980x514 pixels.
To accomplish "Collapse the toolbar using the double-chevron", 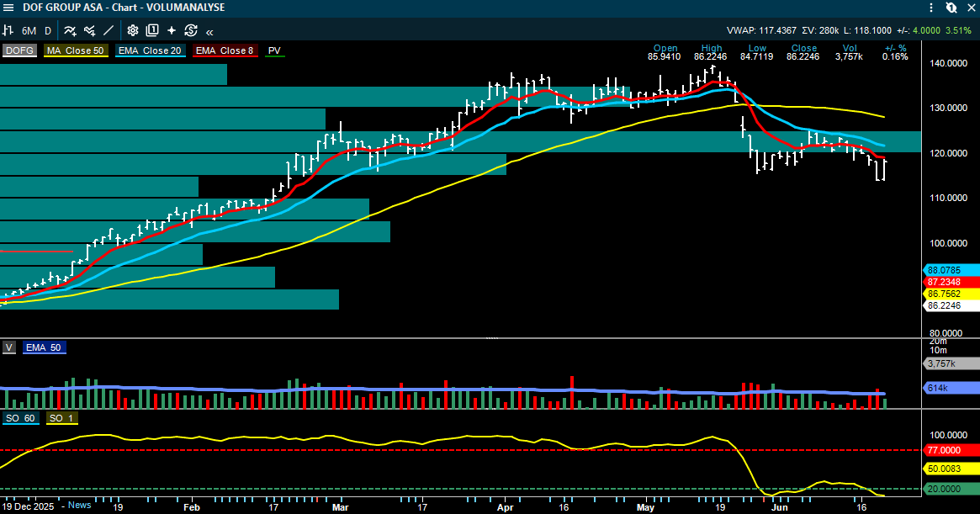I will click(209, 31).
